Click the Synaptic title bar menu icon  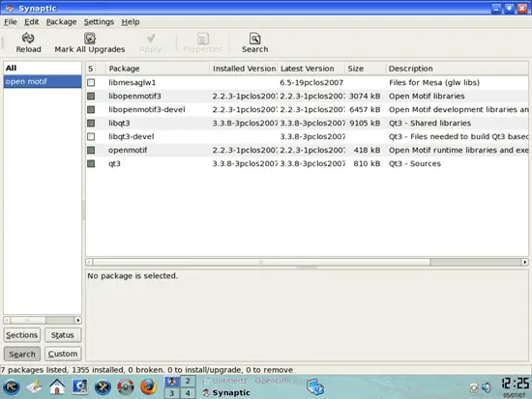point(10,8)
